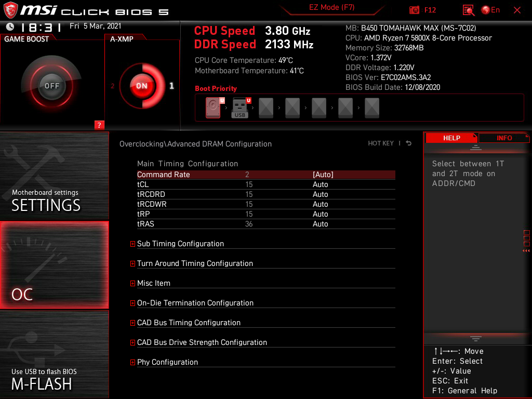Open the BIOS search magnifier icon
The width and height of the screenshot is (532, 399).
tap(468, 10)
